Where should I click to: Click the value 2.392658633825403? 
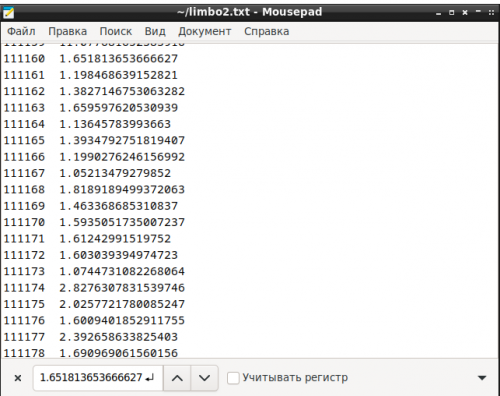[119, 337]
